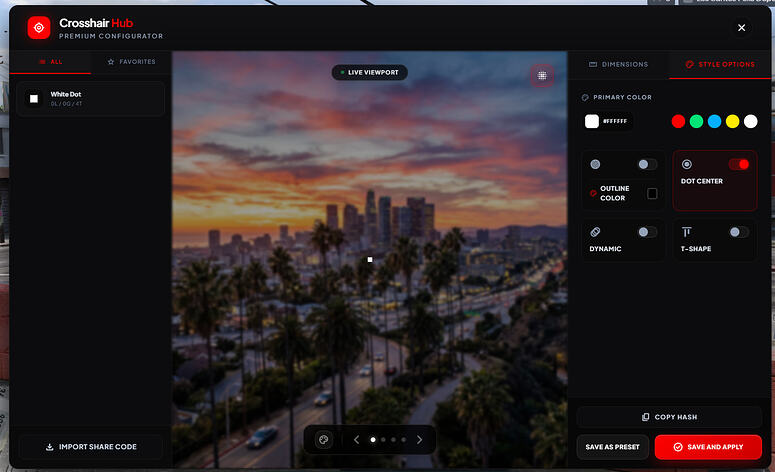Click Import Share Code button
775x472 pixels.
[91, 447]
